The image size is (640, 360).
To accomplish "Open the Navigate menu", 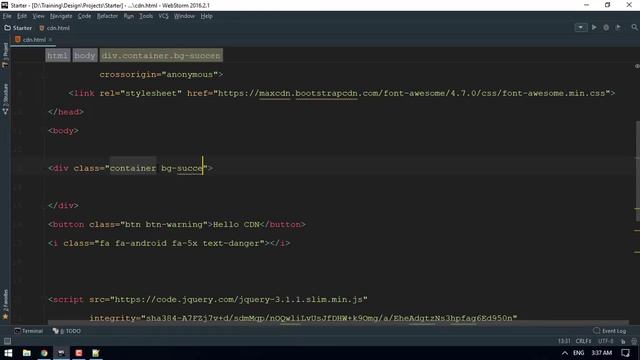I will [61, 16].
